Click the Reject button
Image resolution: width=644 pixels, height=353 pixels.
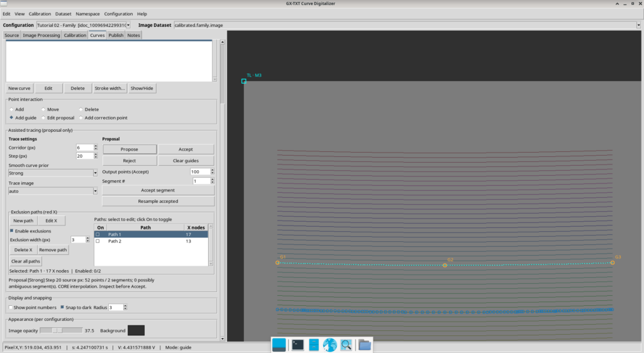coord(130,161)
